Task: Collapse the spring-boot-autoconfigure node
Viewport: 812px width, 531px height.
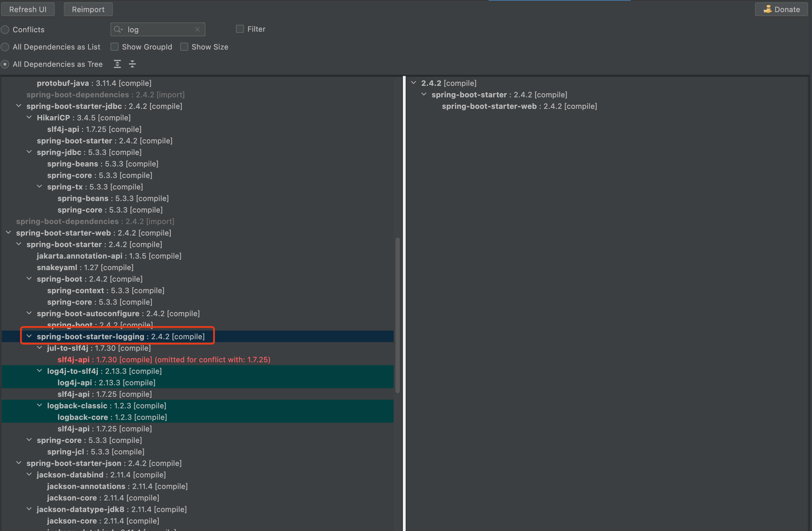Action: tap(29, 313)
